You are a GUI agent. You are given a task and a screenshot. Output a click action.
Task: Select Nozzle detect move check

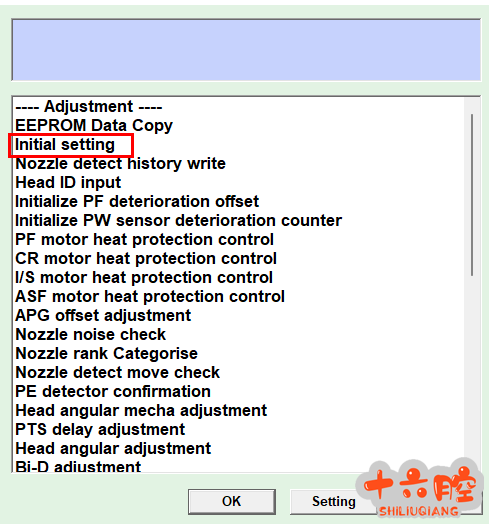click(x=118, y=373)
